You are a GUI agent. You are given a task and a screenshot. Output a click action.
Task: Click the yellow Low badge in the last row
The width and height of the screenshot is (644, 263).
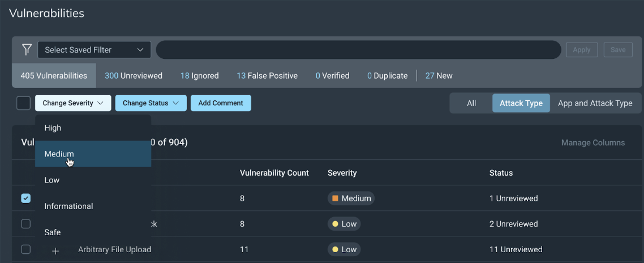coord(344,249)
